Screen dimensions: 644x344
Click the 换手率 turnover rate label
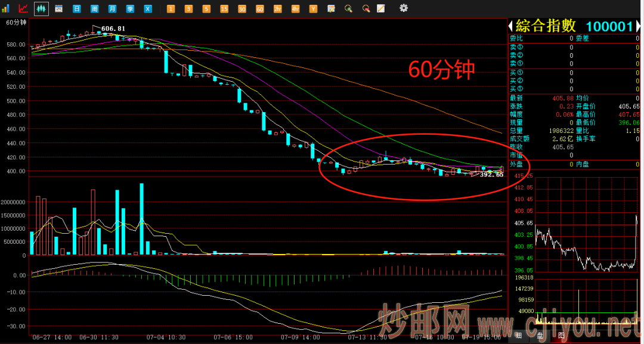(x=586, y=139)
